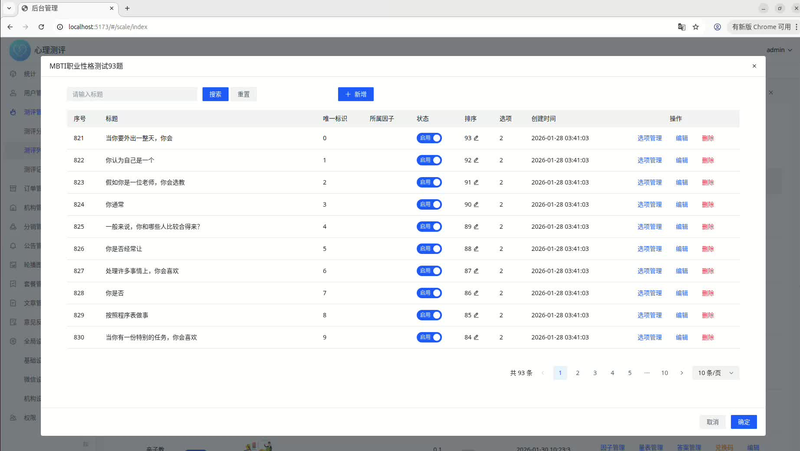Open the 10条/页 page size dropdown
Image resolution: width=800 pixels, height=451 pixels.
(x=715, y=373)
